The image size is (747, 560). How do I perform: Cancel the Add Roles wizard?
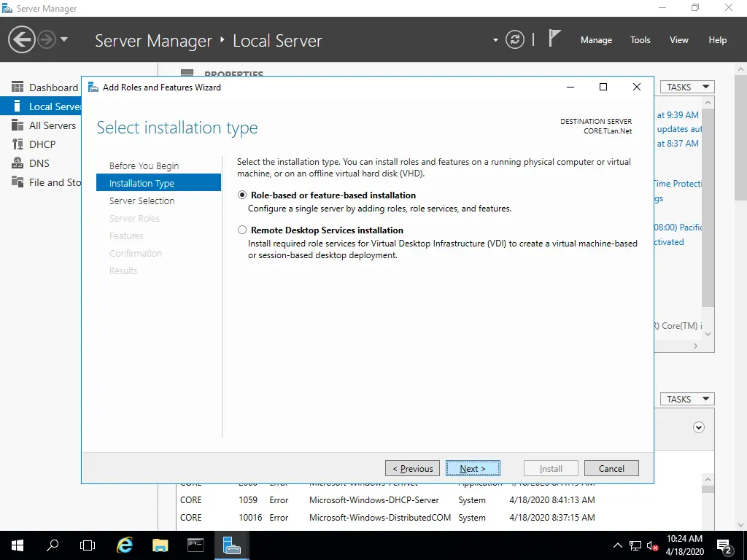tap(611, 468)
